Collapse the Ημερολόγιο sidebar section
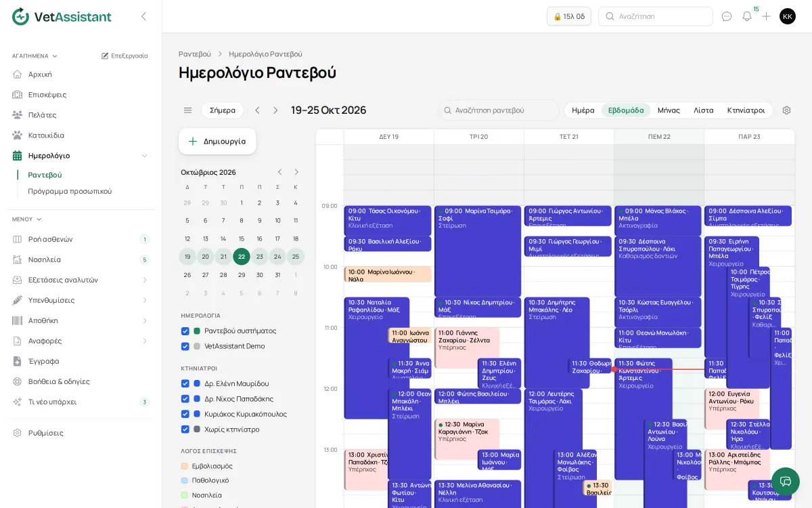The height and width of the screenshot is (508, 812). coord(144,156)
